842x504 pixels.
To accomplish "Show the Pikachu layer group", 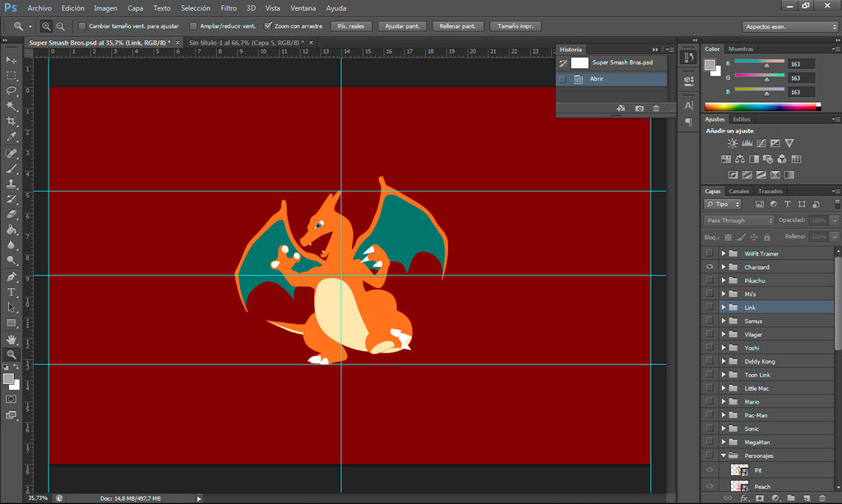I will click(x=710, y=280).
